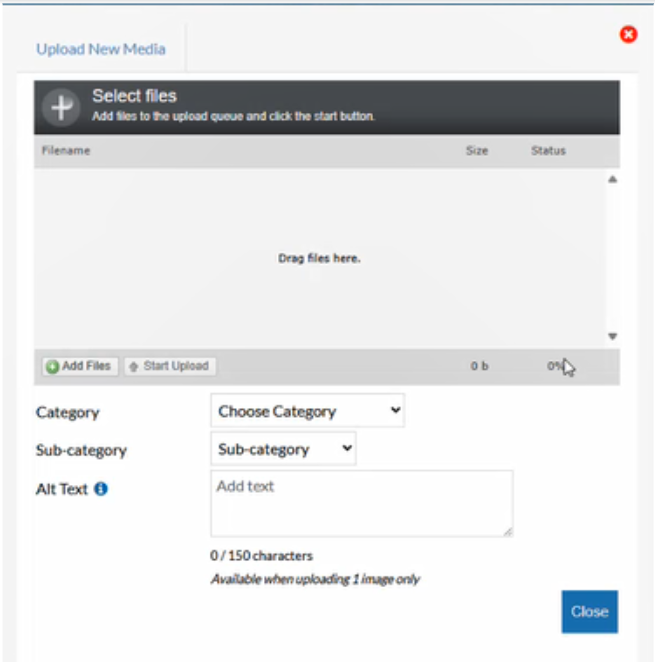Click the blue Close button
The image size is (655, 662).
pos(589,611)
